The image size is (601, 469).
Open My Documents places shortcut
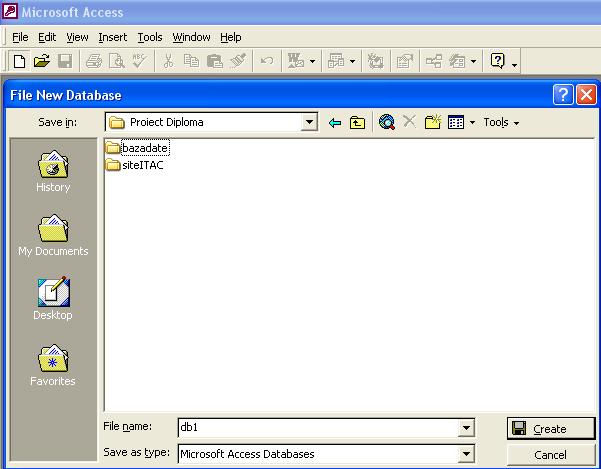(53, 235)
